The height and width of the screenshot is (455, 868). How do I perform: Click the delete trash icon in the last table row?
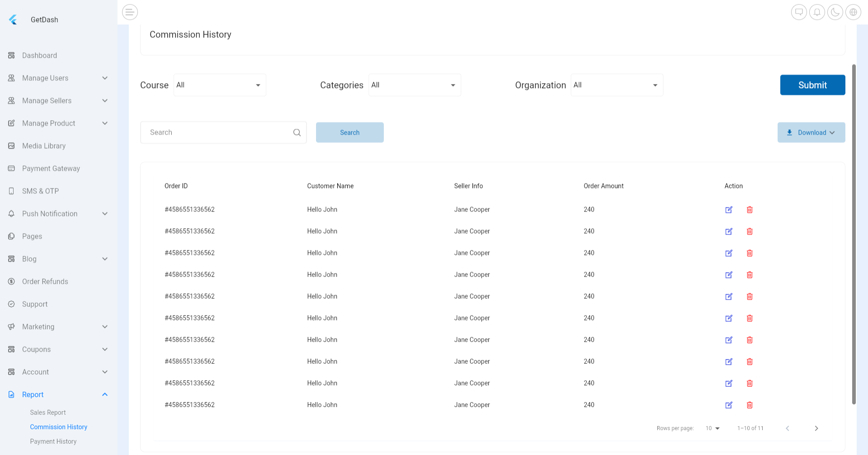750,405
